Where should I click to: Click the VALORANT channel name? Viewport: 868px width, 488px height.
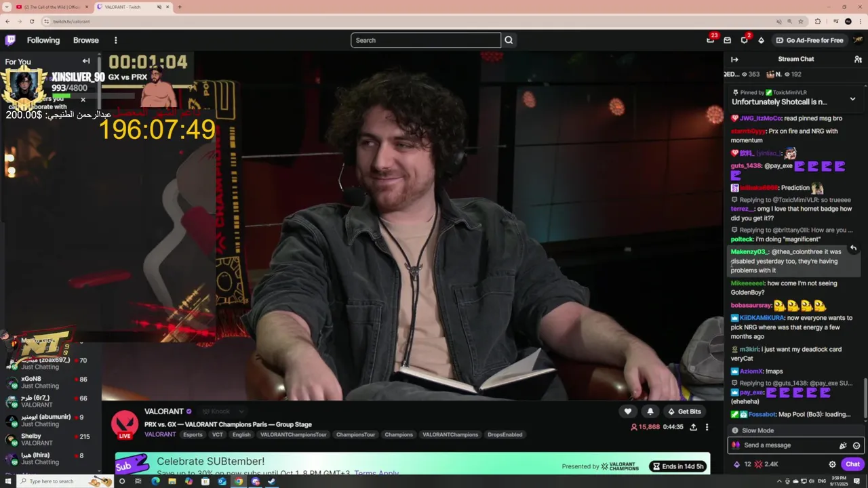click(164, 411)
